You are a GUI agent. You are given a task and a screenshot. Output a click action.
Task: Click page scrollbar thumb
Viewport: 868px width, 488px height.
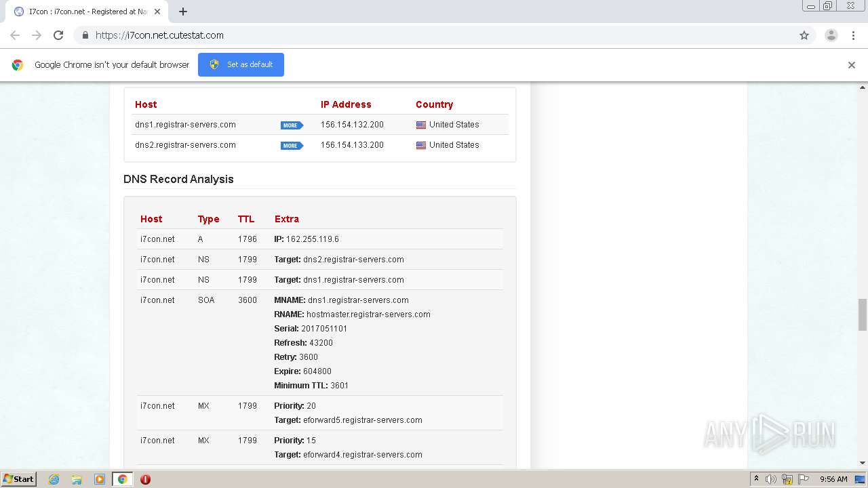coord(863,314)
